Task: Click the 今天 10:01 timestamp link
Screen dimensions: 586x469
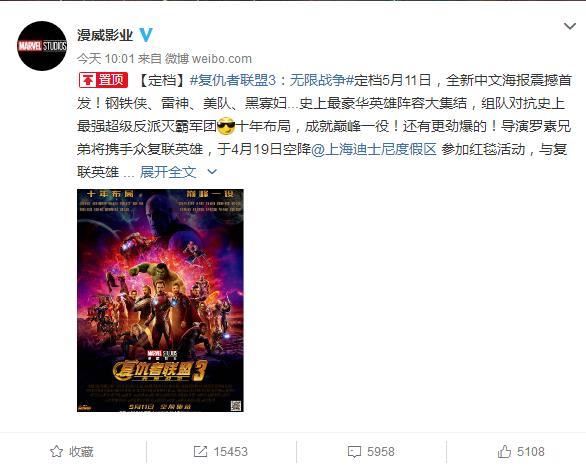Action: [x=105, y=59]
